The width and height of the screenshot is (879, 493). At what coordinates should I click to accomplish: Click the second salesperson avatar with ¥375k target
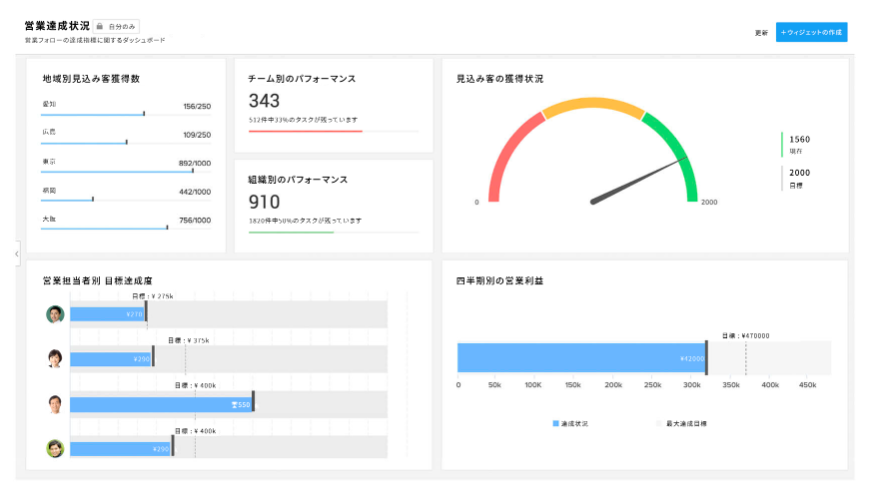coord(55,358)
